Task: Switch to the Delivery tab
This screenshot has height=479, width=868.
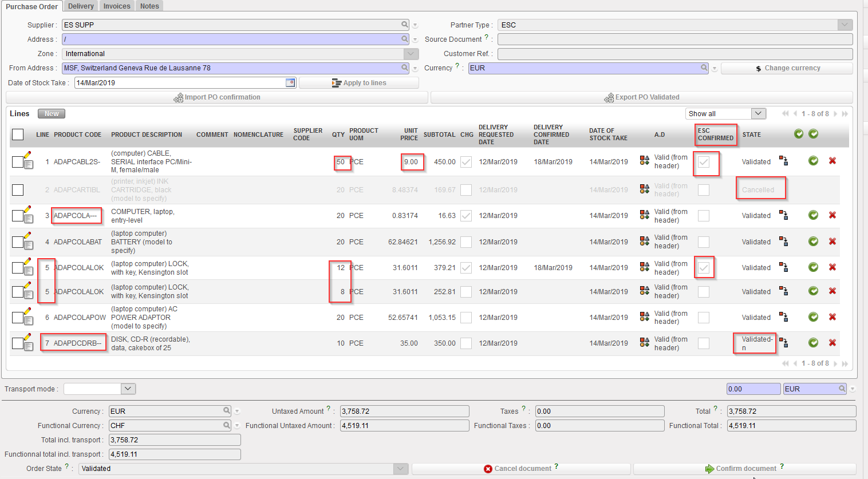Action: pyautogui.click(x=81, y=6)
